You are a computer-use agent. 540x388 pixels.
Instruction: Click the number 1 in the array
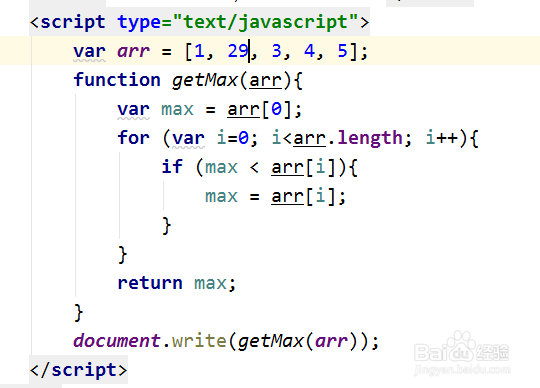[x=199, y=51]
